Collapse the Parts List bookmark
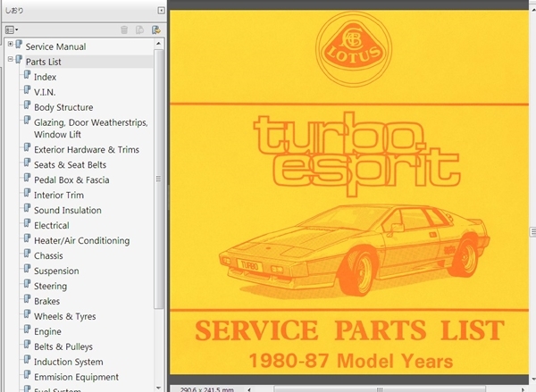Image resolution: width=536 pixels, height=392 pixels. coord(10,59)
